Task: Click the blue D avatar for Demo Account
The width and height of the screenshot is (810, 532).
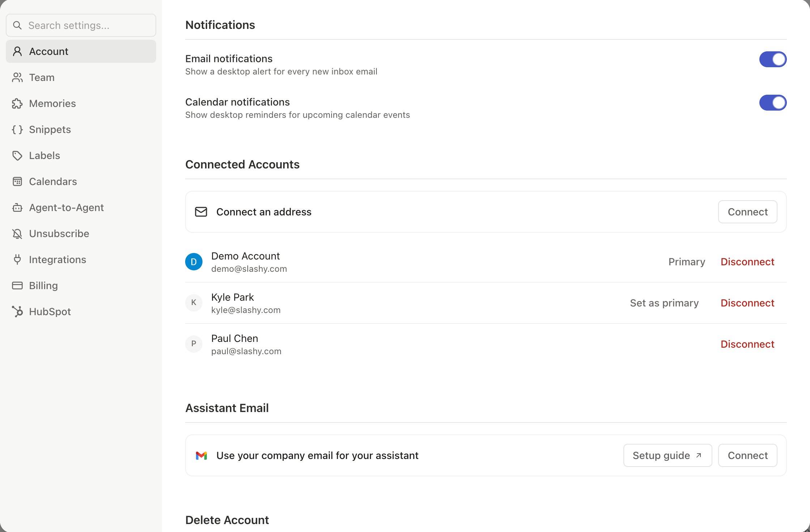Action: click(x=194, y=262)
